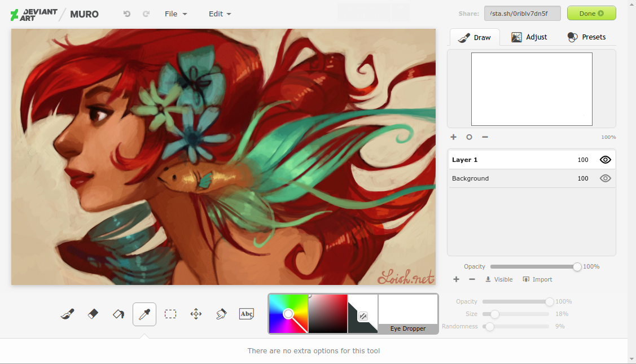Click the Import button
The height and width of the screenshot is (364, 636).
[x=537, y=279]
